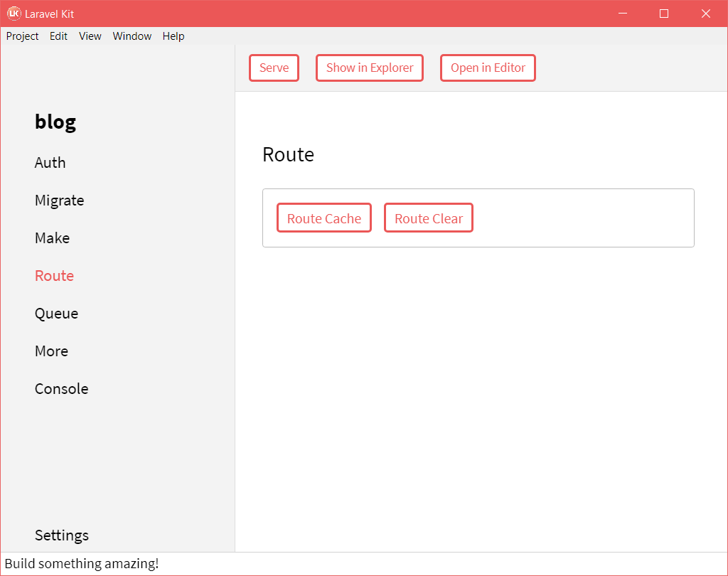Open the Migrate section
The height and width of the screenshot is (576, 728).
click(59, 200)
